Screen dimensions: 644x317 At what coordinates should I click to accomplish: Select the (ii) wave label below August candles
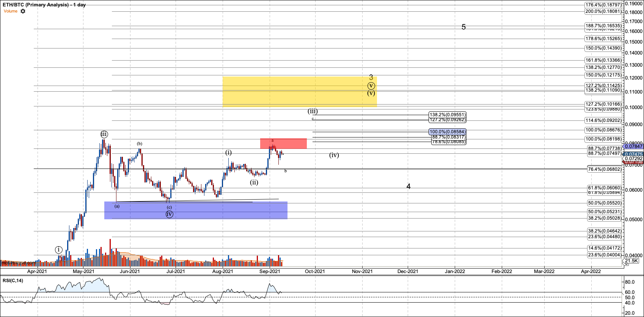click(x=254, y=182)
